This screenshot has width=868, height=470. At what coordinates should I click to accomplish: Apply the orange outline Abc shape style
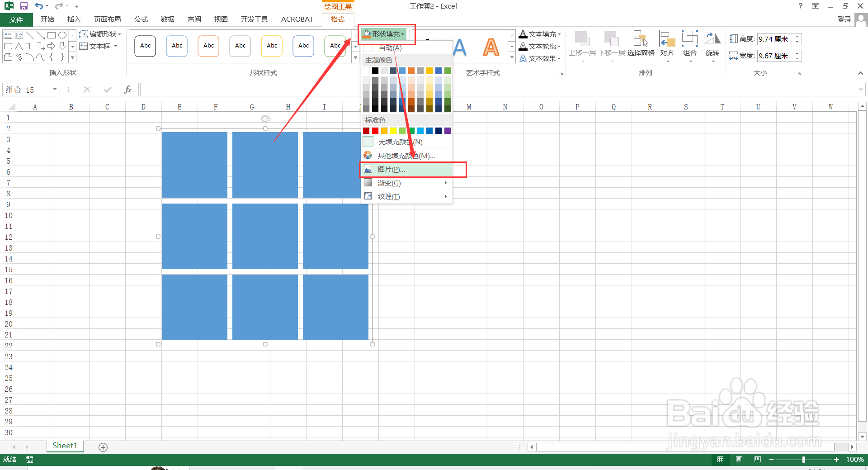[208, 46]
